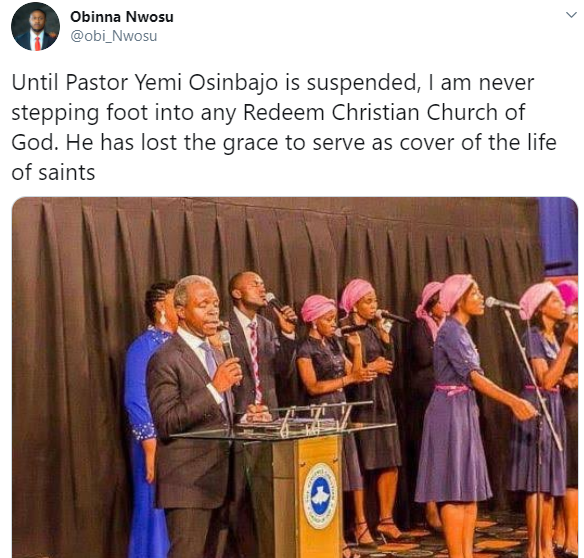Open the attached church service photo
The image size is (584, 558).
295,377
